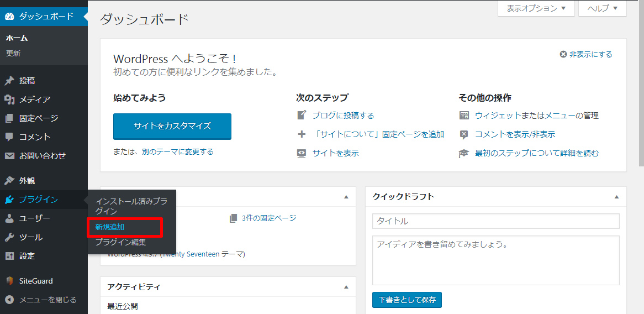Image resolution: width=644 pixels, height=314 pixels.
Task: Collapse the クイックドラフト panel arrow
Action: coord(616,196)
